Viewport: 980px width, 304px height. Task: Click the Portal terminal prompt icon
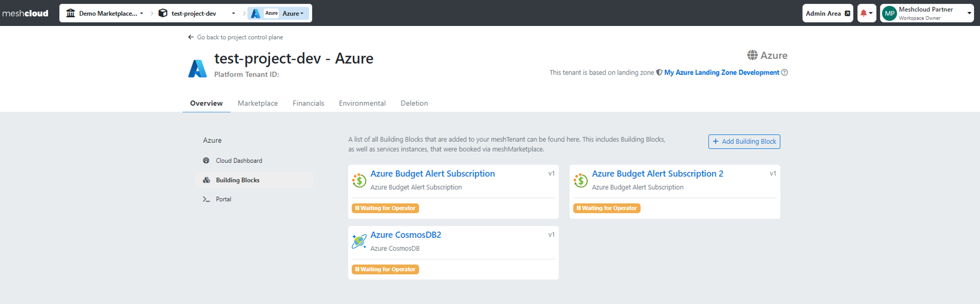pyautogui.click(x=206, y=199)
